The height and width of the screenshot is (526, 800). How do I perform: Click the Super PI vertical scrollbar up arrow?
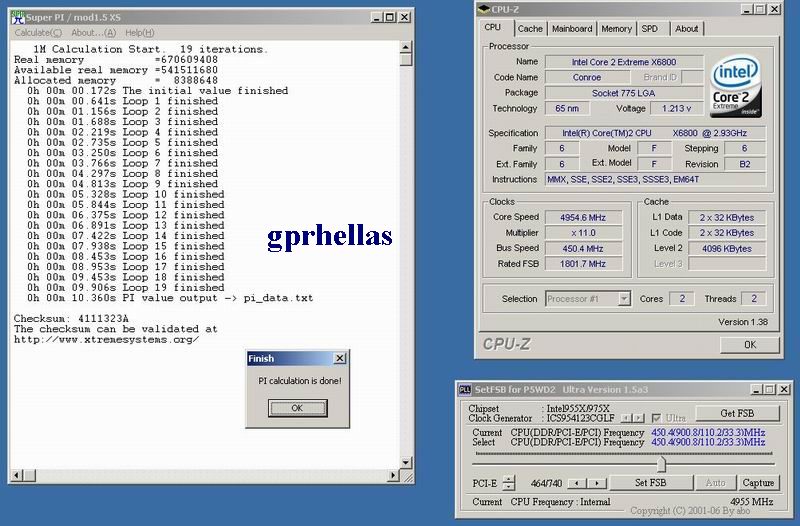[406, 47]
